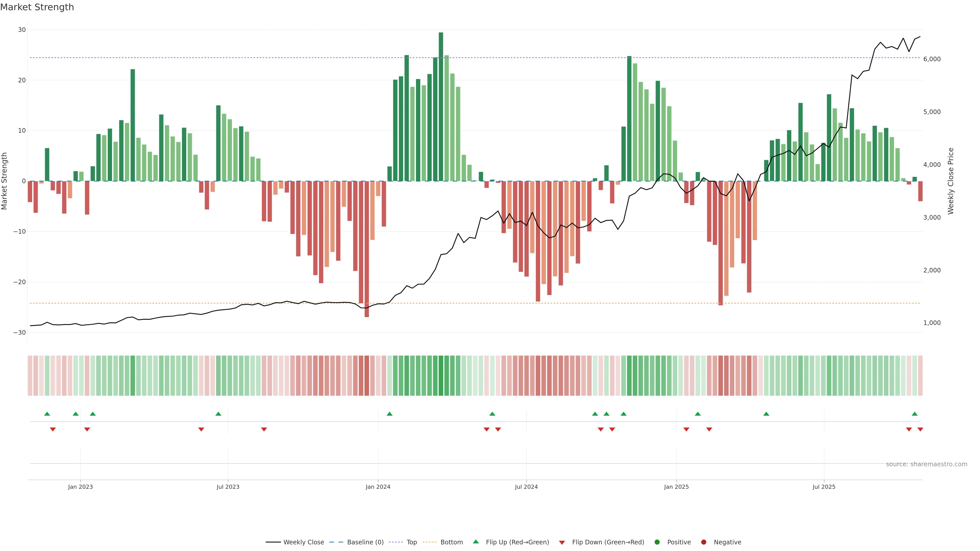This screenshot has height=551, width=980.
Task: Click the Weekly Close Price axis title
Action: click(x=951, y=181)
